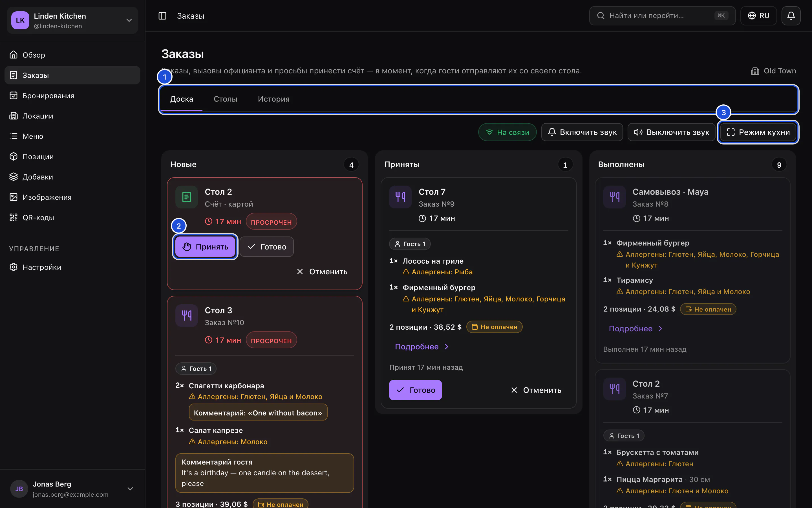
Task: Expand Подробнее on Стол 7 order
Action: [x=422, y=346]
